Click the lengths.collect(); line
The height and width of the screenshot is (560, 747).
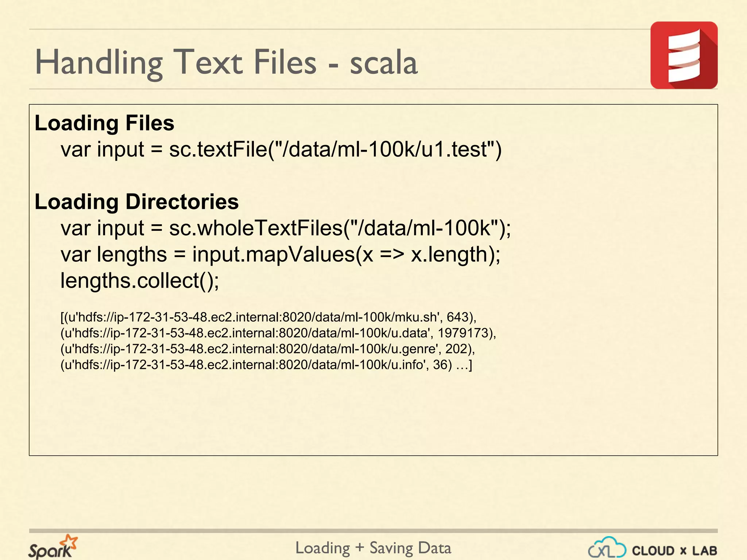pyautogui.click(x=140, y=281)
